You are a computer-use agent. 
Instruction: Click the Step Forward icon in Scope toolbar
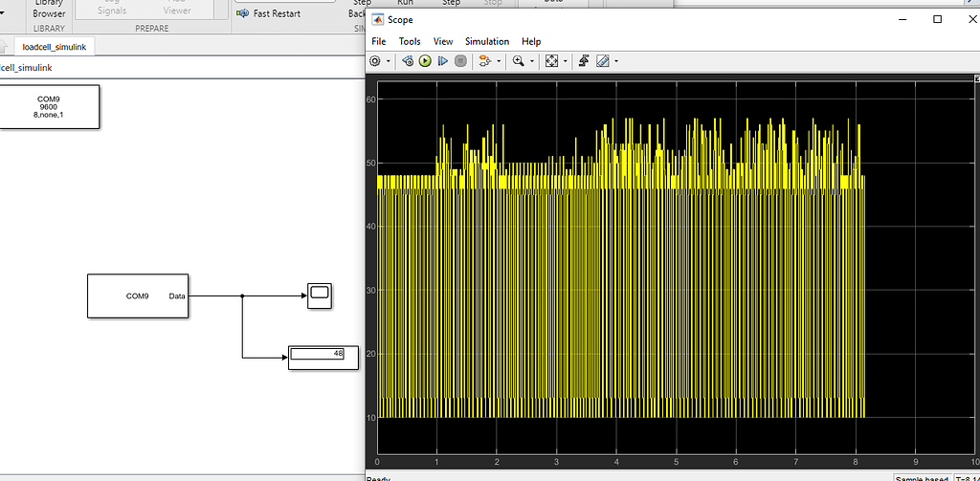(x=442, y=61)
